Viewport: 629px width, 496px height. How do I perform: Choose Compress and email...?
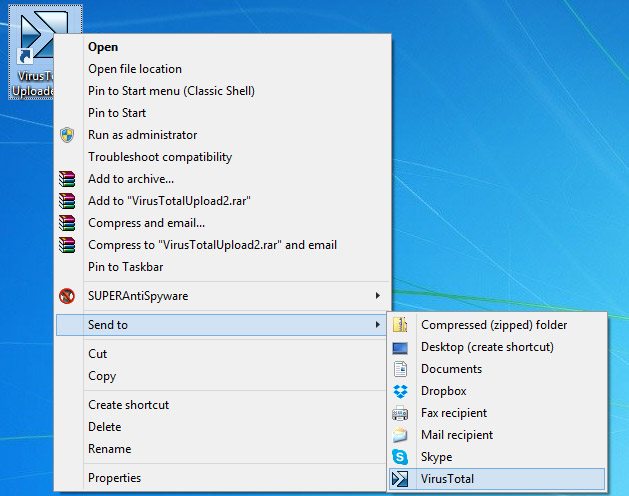click(222, 223)
